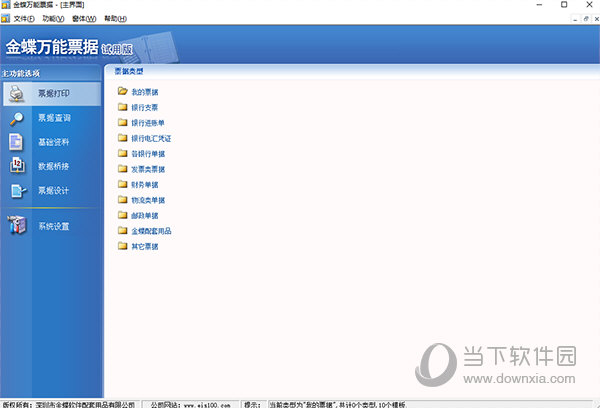Image resolution: width=600 pixels, height=408 pixels.
Task: Click the 公司网站 status bar link
Action: tap(191, 405)
